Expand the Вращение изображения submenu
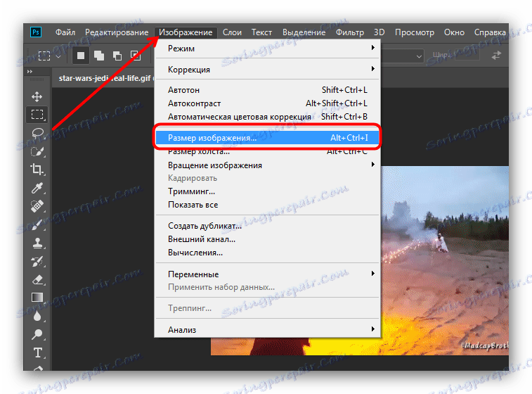 267,165
